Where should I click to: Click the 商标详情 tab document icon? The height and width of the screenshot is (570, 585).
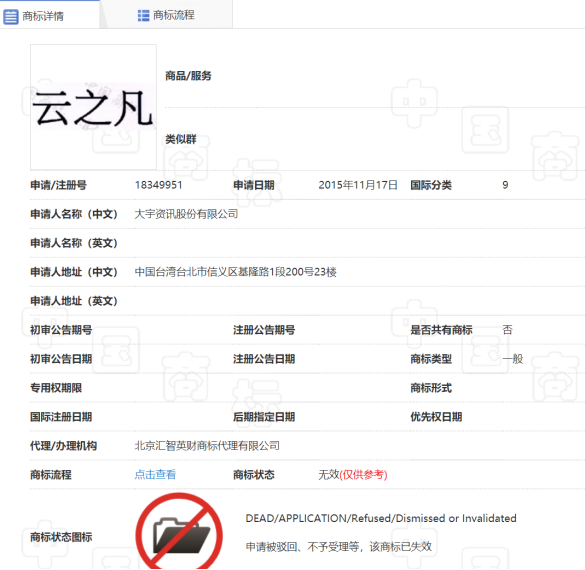tap(10, 16)
